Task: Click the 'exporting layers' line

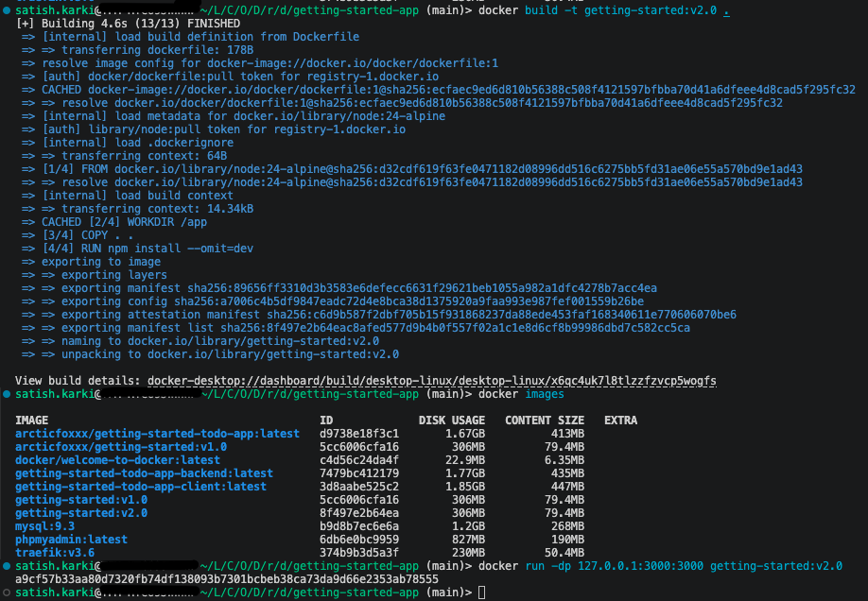Action: coord(95,275)
